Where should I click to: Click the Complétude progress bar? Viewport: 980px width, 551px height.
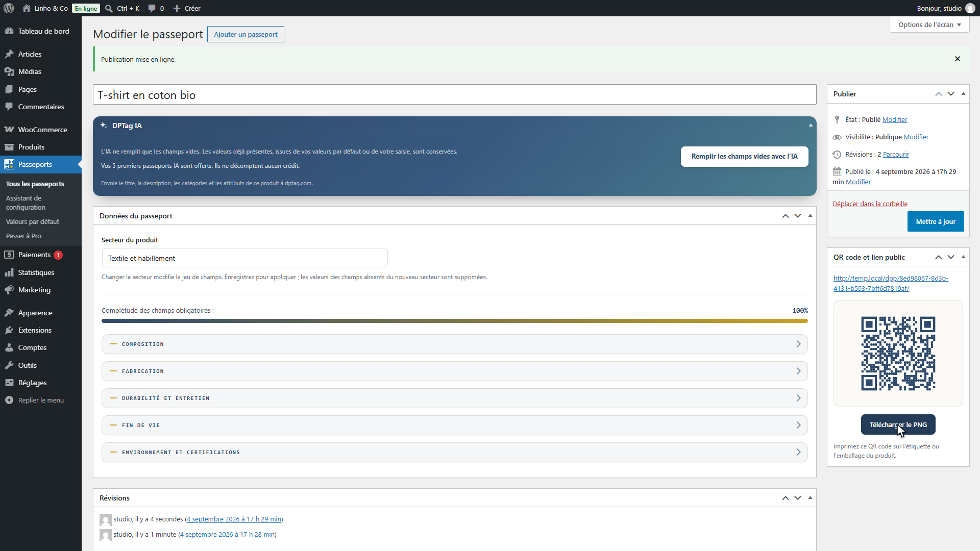click(454, 321)
